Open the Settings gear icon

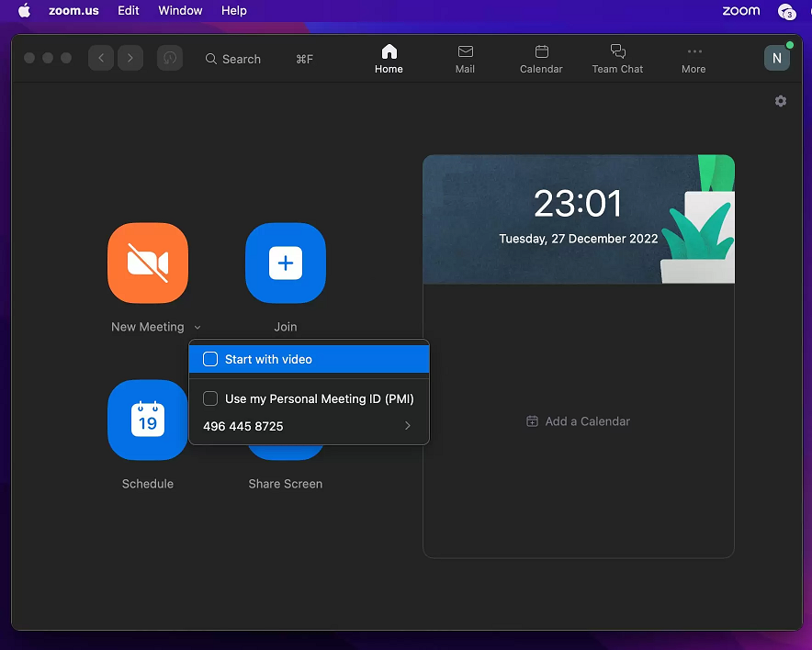(x=781, y=101)
